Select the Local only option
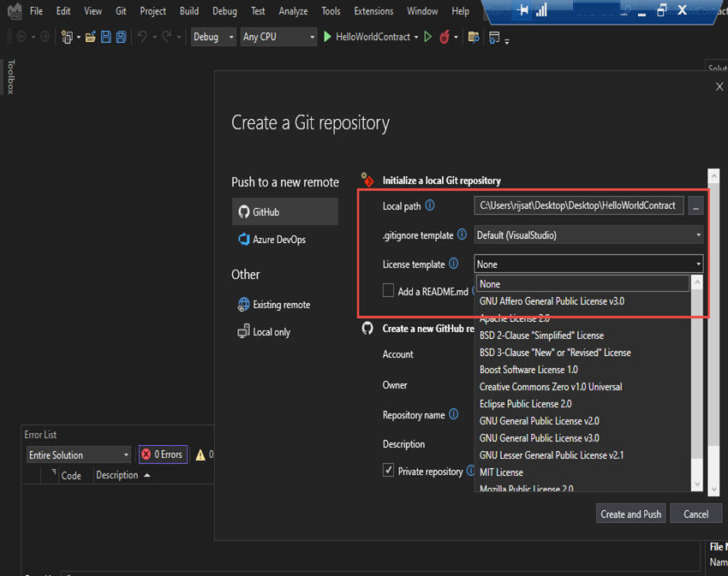728x576 pixels. coord(270,330)
